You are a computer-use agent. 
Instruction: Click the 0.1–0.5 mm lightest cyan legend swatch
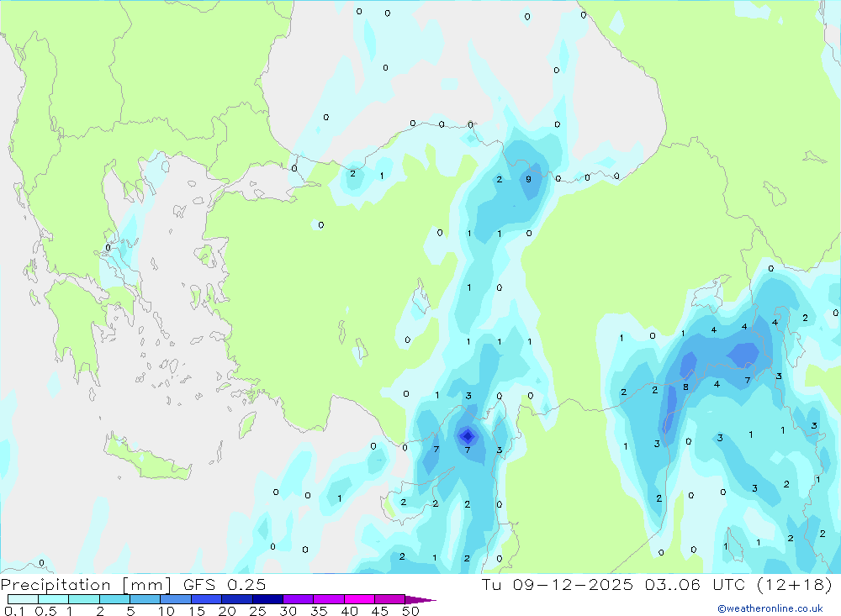[x=23, y=599]
